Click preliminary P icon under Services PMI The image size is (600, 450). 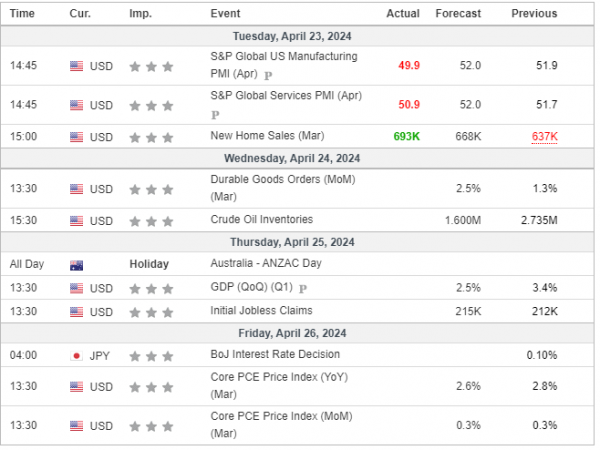[215, 115]
